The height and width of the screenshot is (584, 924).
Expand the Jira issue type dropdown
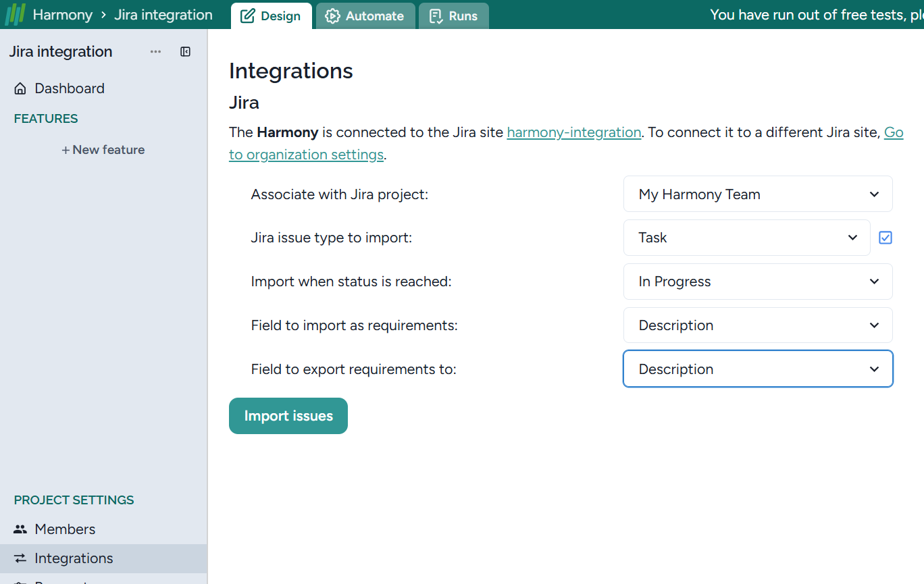746,238
